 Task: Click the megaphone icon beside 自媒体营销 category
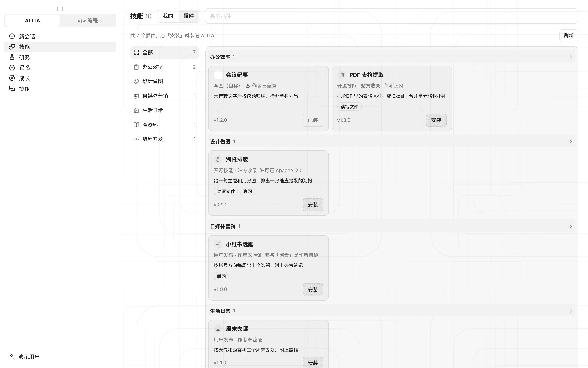[136, 96]
